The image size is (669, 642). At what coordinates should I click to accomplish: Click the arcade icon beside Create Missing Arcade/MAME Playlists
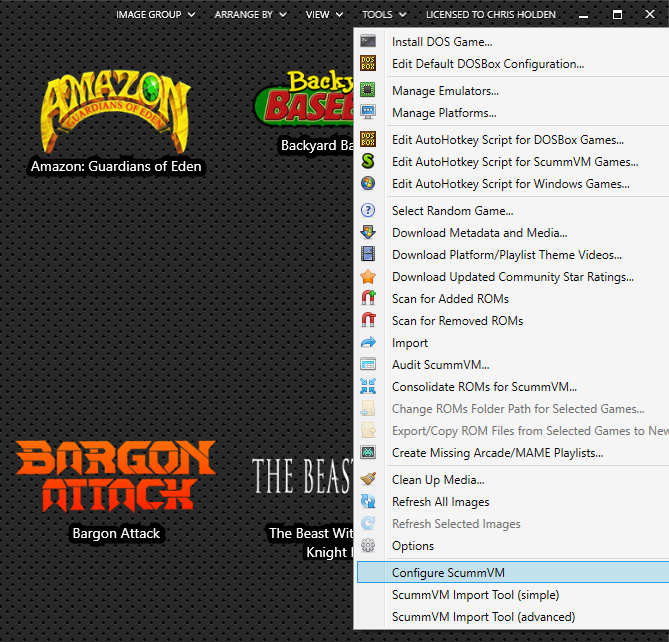point(368,452)
